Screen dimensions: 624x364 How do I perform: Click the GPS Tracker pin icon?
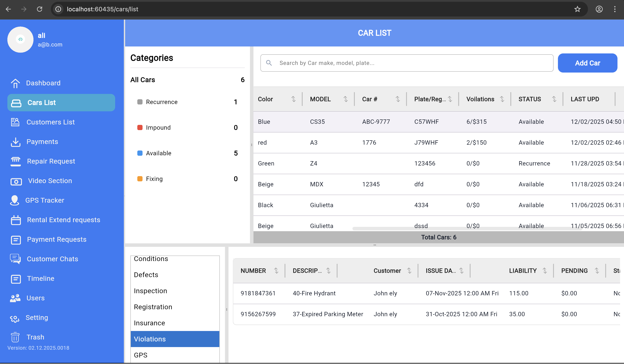click(x=15, y=200)
